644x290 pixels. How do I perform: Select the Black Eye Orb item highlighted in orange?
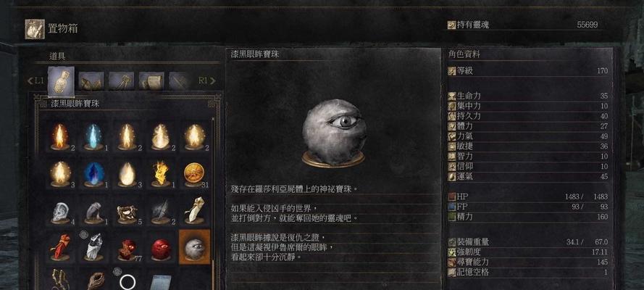coord(195,246)
